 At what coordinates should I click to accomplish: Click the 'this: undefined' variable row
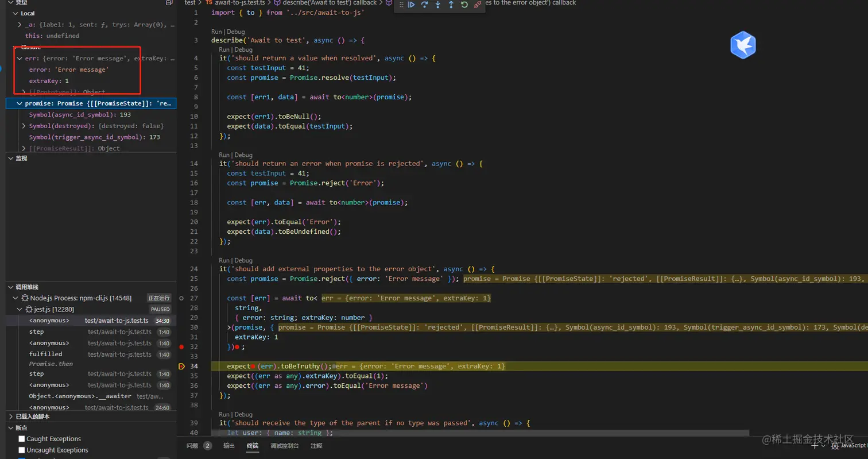pyautogui.click(x=91, y=36)
